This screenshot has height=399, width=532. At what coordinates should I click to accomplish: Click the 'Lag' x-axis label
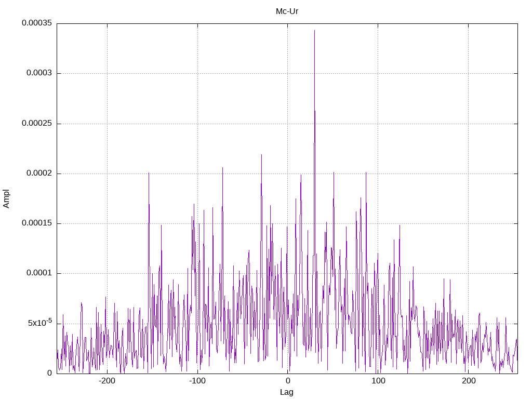coord(287,392)
